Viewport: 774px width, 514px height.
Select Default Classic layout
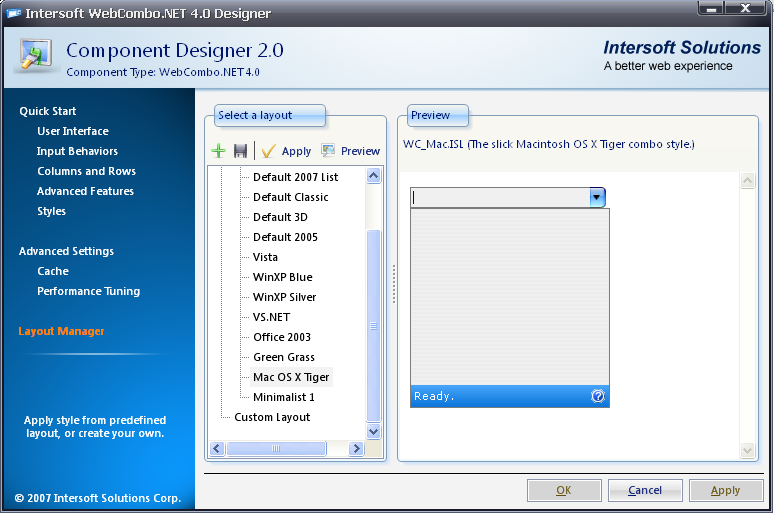click(x=290, y=197)
